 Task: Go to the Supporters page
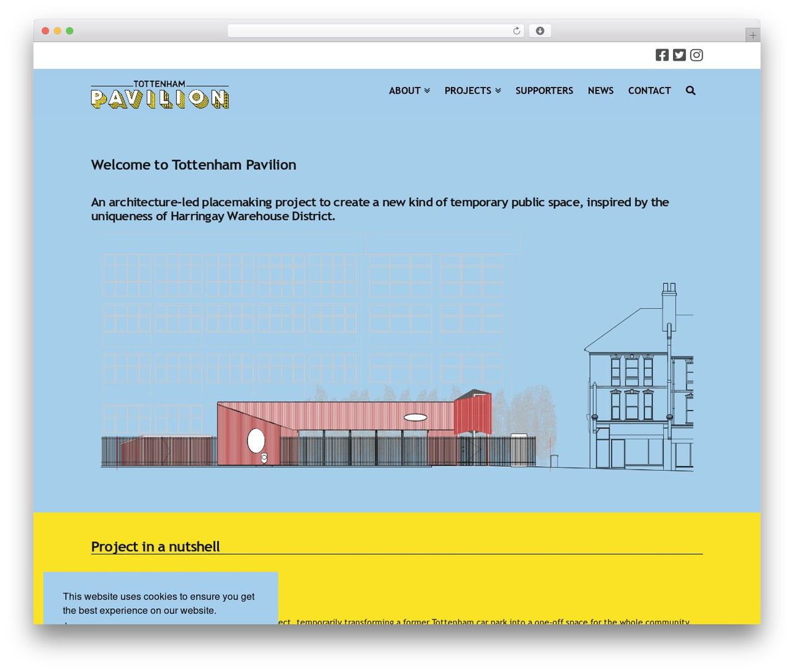point(544,91)
